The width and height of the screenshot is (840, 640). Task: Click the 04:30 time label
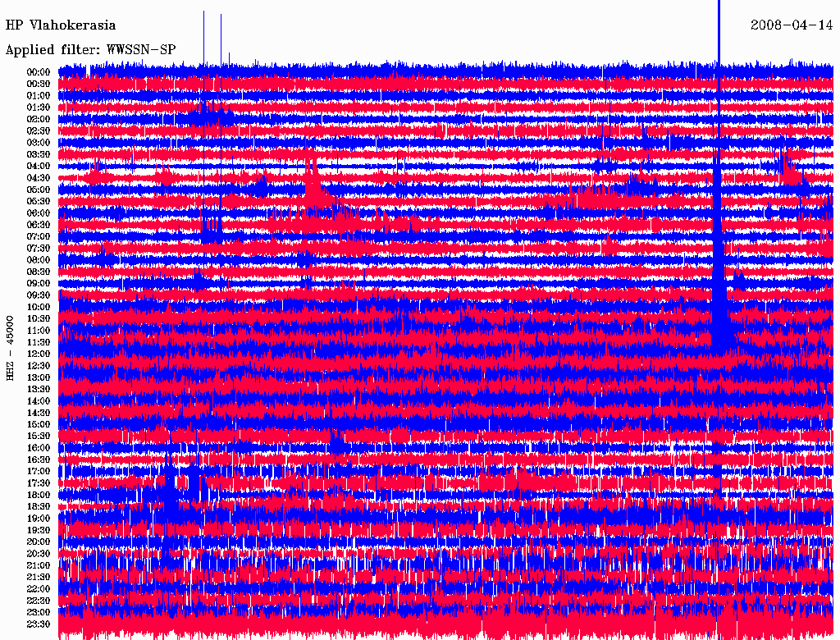pyautogui.click(x=39, y=178)
